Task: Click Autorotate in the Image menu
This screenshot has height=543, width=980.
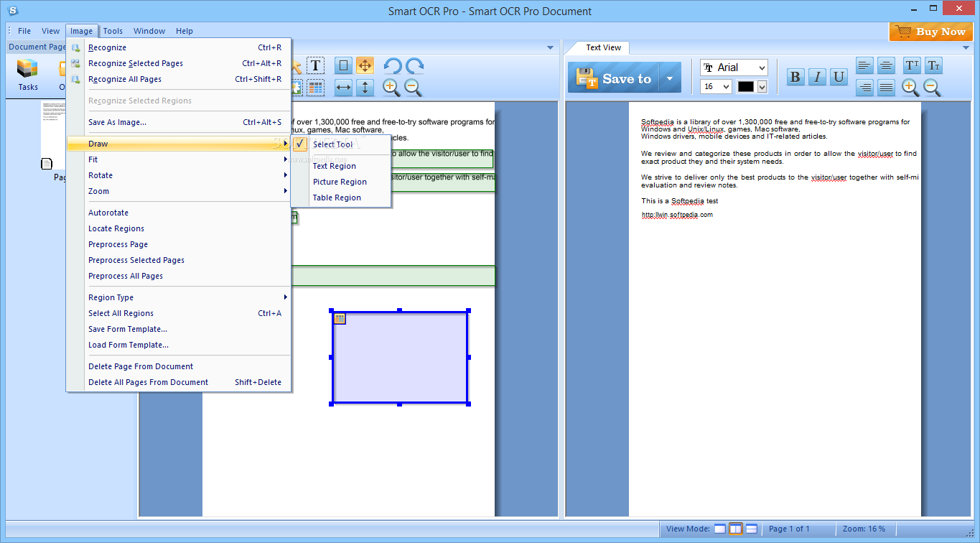Action: pos(178,213)
